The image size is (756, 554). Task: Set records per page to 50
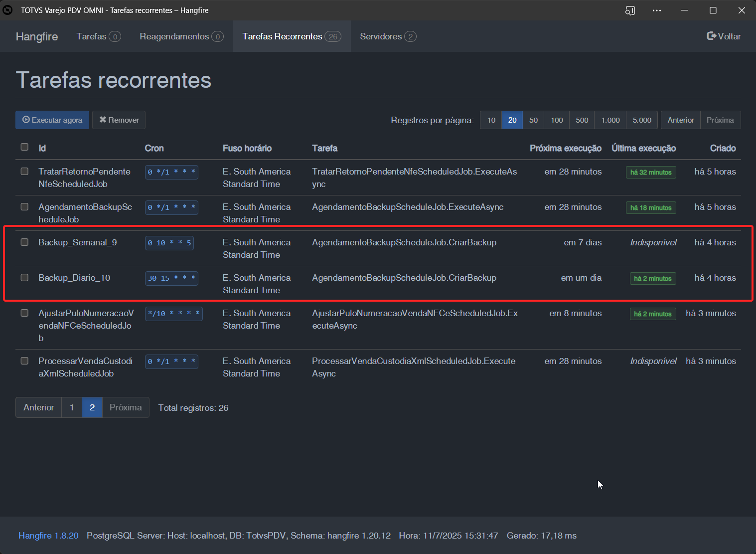coord(533,120)
